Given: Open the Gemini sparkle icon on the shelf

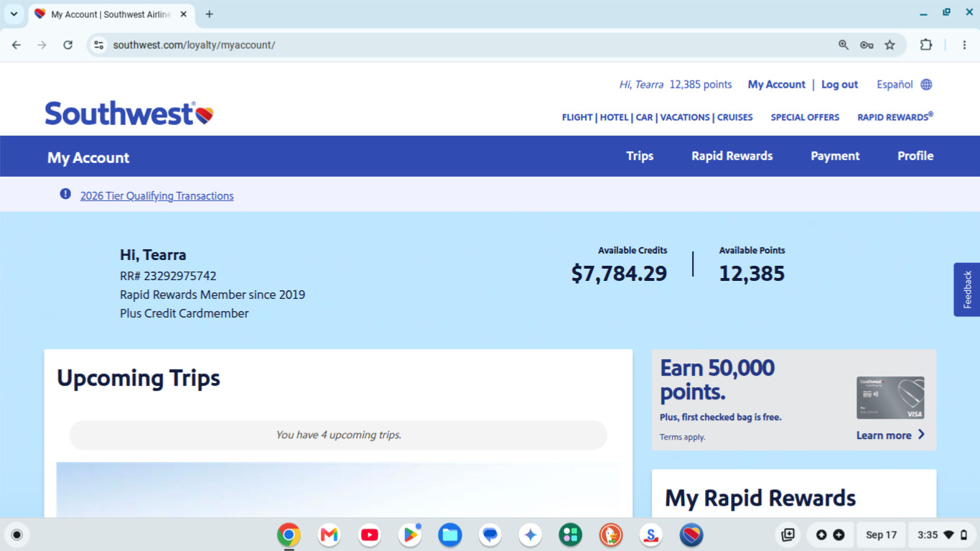Looking at the screenshot, I should point(531,534).
